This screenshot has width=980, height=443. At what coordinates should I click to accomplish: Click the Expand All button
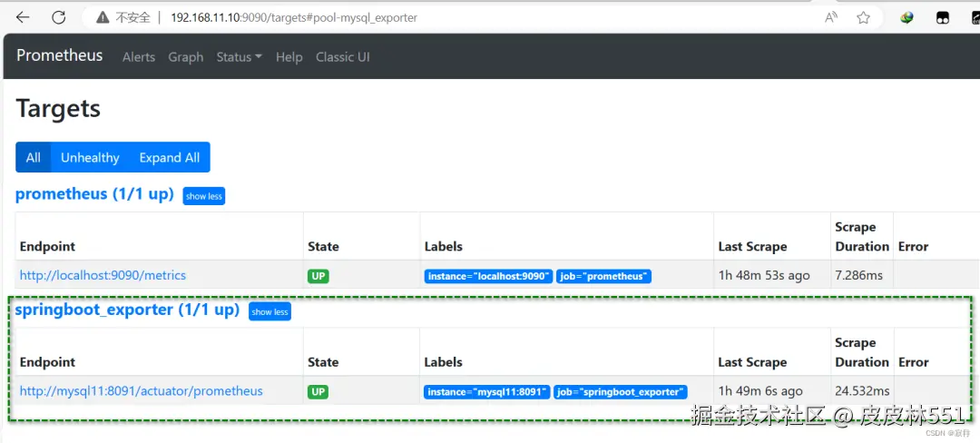[x=170, y=157]
